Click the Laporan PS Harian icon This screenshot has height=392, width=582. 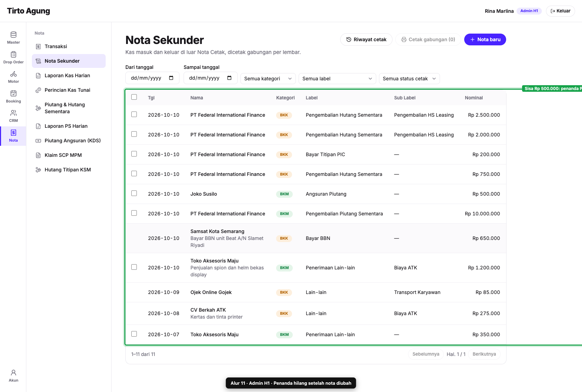[x=38, y=126]
